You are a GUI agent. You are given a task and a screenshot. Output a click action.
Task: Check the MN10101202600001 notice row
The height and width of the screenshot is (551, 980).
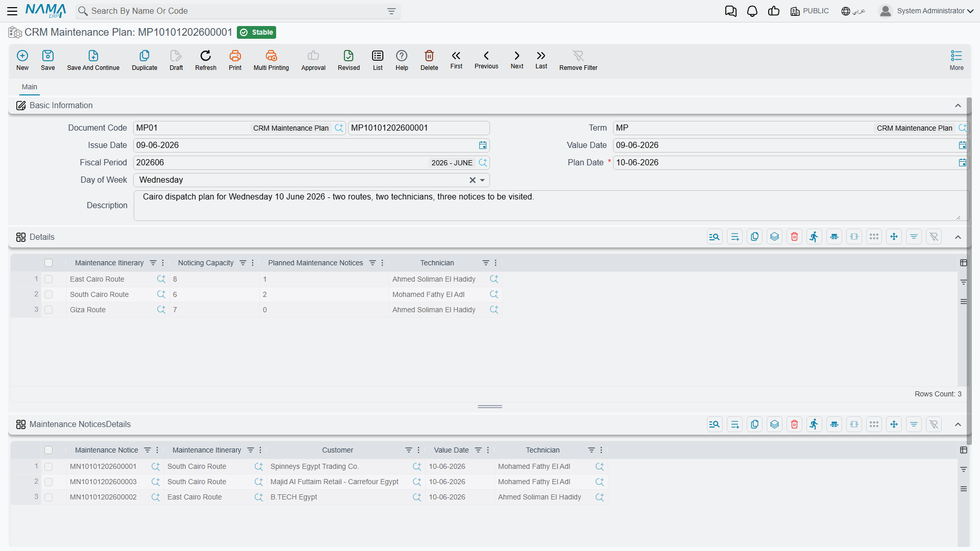[48, 466]
